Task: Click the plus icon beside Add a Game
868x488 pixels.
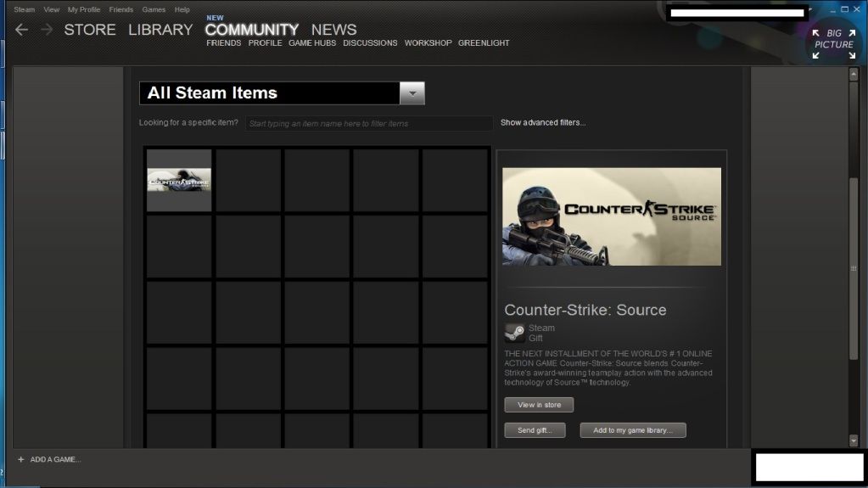Action: pyautogui.click(x=21, y=459)
